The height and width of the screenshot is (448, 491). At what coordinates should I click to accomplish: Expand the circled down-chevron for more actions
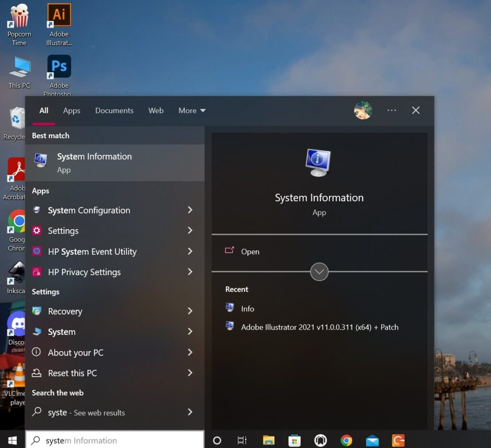(x=319, y=272)
